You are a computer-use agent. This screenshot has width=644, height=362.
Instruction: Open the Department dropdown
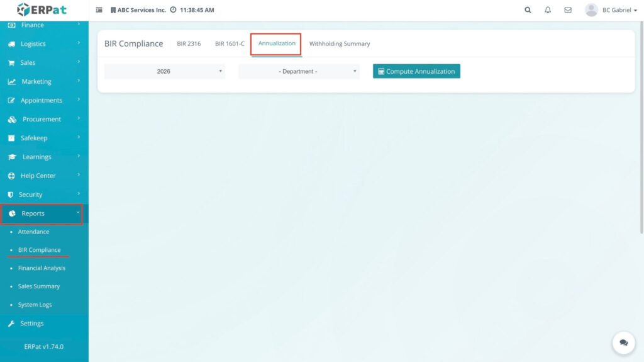(x=299, y=72)
